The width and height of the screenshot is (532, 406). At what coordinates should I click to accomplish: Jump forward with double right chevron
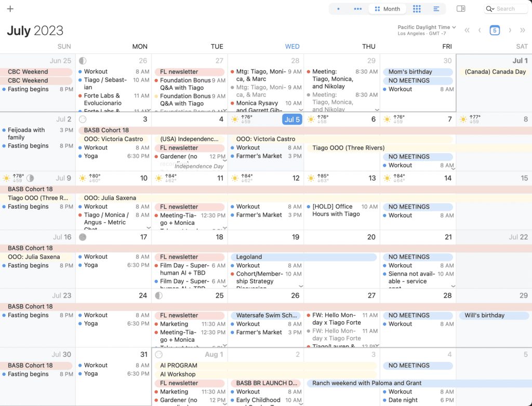[x=523, y=30]
